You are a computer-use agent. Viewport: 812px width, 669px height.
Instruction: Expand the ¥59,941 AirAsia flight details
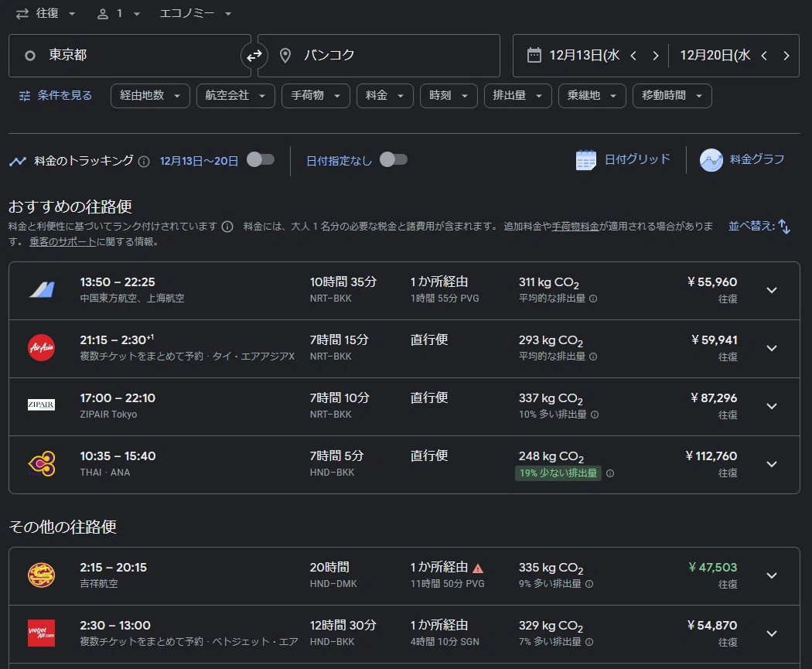[772, 349]
